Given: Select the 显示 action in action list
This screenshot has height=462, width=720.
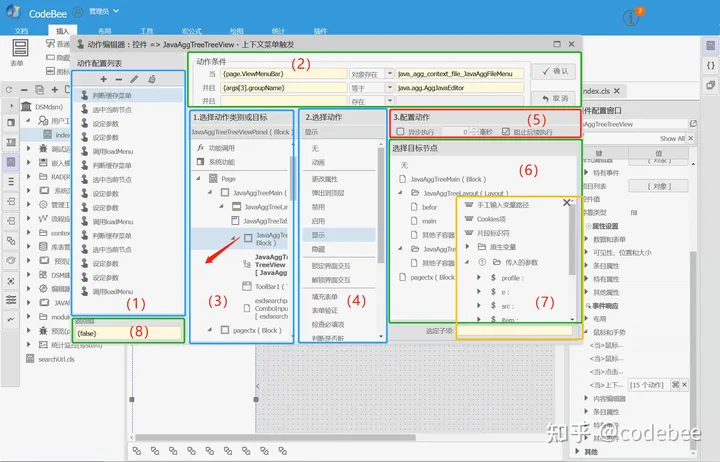Looking at the screenshot, I should pos(339,235).
